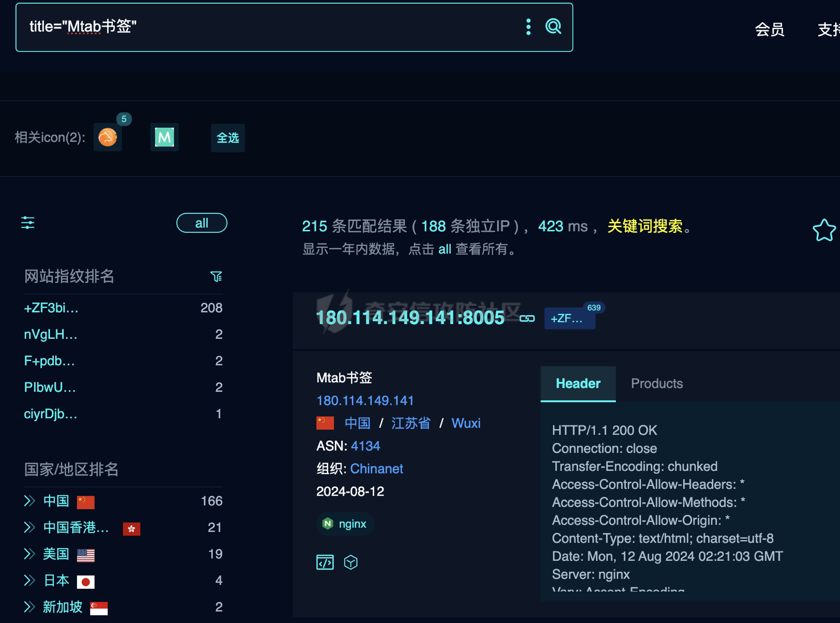840x623 pixels.
Task: Click the link icon beside 180.114.149.141:8005
Action: [527, 318]
